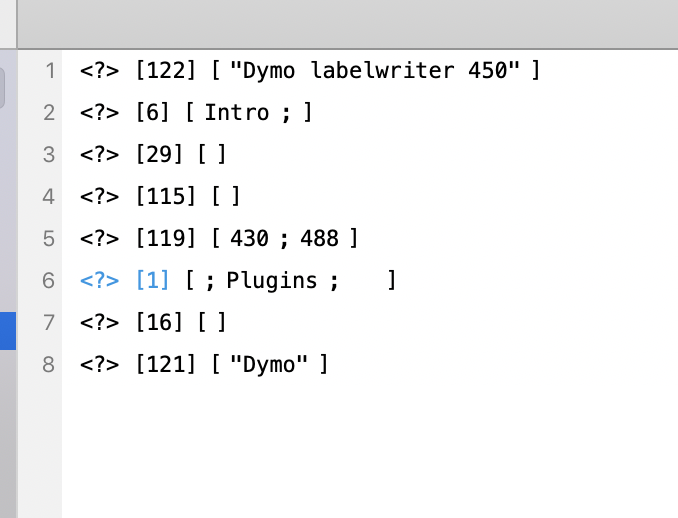
Task: Click the Plugins text on line 6
Action: (x=272, y=281)
